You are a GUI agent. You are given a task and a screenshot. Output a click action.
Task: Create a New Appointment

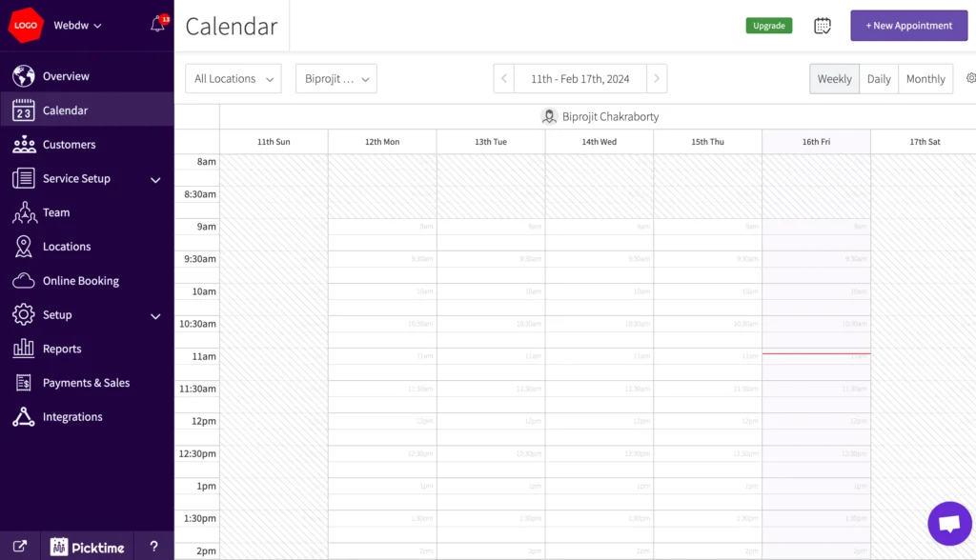(x=907, y=26)
